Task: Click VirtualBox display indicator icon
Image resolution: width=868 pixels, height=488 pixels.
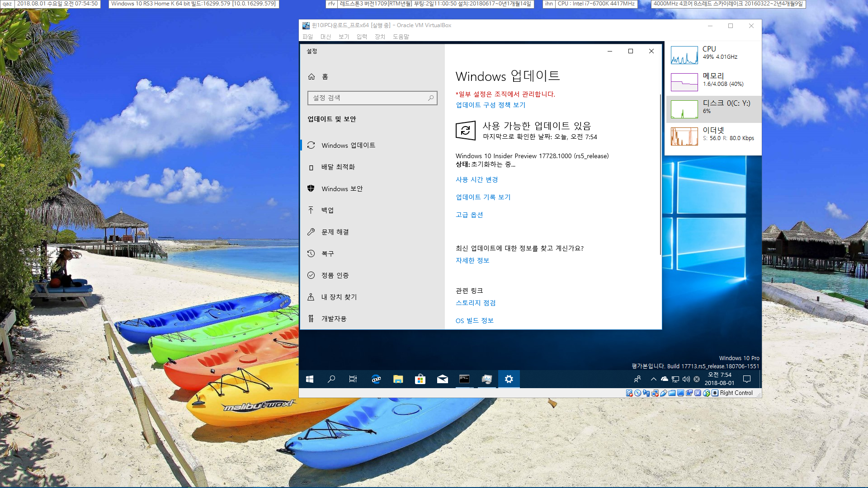Action: coord(681,393)
